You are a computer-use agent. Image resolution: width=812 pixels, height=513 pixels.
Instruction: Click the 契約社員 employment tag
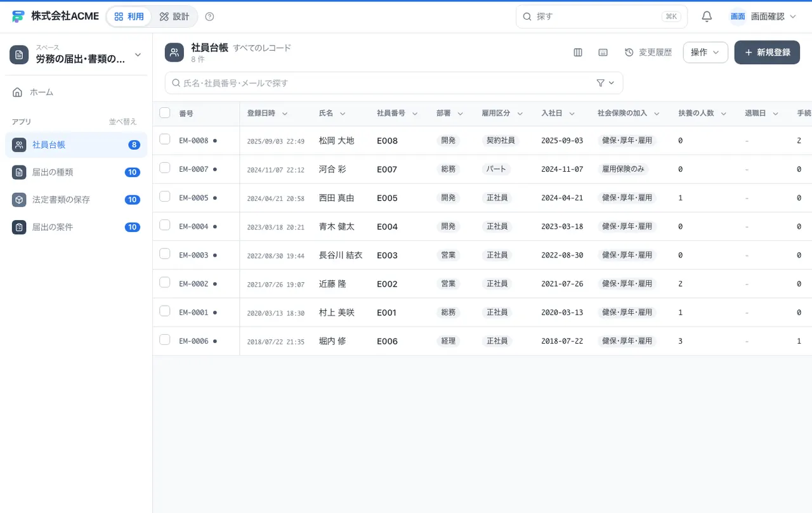click(501, 141)
